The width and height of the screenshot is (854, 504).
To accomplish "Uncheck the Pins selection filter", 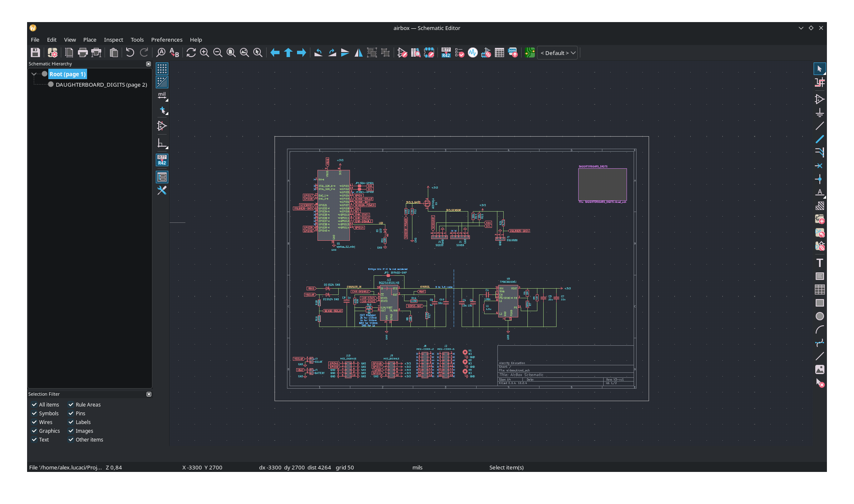I will click(x=71, y=413).
